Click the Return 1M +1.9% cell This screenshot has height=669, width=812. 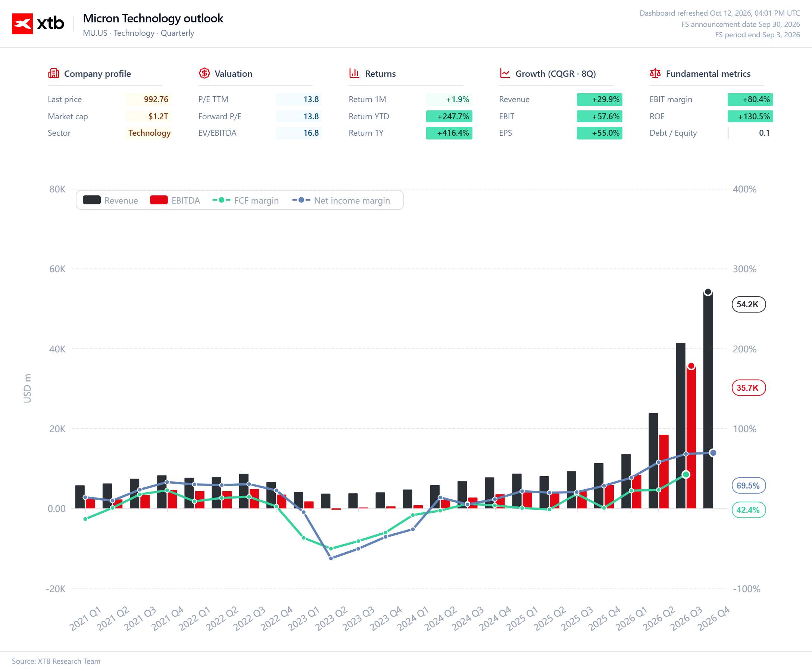pyautogui.click(x=449, y=100)
